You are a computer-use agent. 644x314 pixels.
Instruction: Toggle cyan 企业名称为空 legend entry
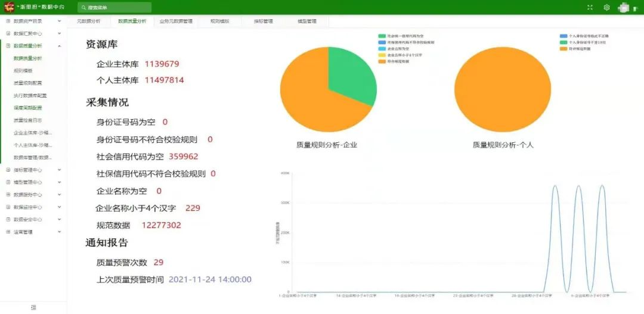(x=394, y=48)
